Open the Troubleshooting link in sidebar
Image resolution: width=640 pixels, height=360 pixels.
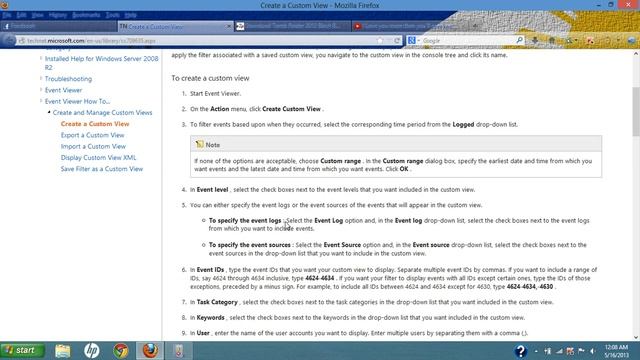[x=68, y=79]
